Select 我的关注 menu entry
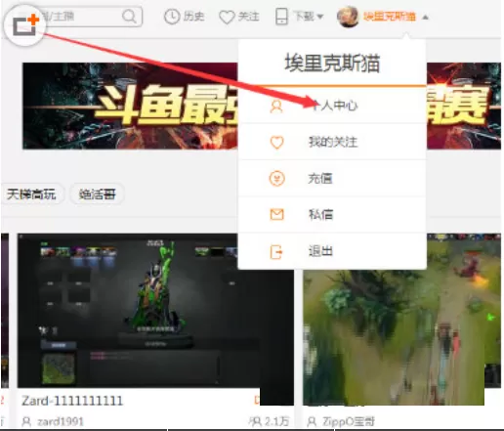Viewport: 504px width, 431px height. click(332, 142)
